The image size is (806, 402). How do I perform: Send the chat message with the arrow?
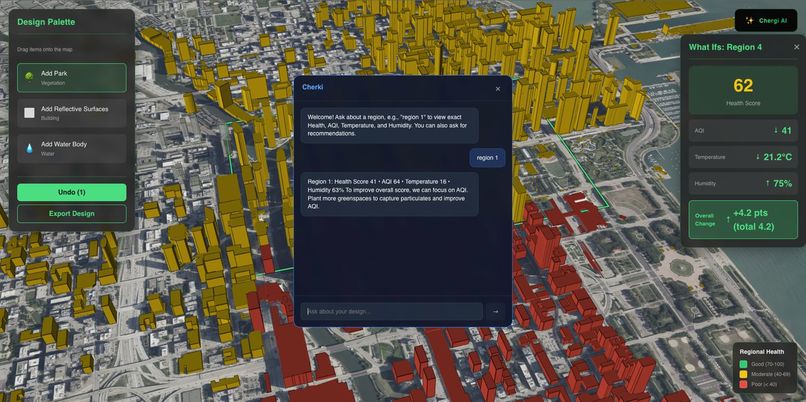[495, 312]
